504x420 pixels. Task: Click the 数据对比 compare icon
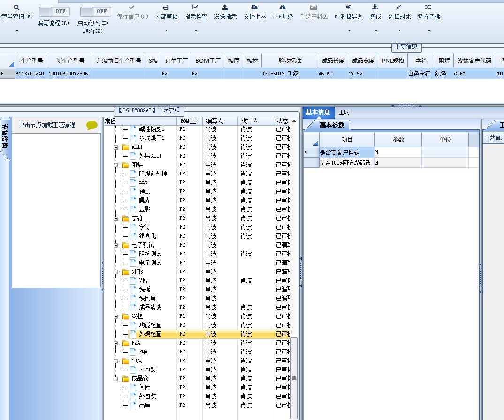(x=399, y=7)
